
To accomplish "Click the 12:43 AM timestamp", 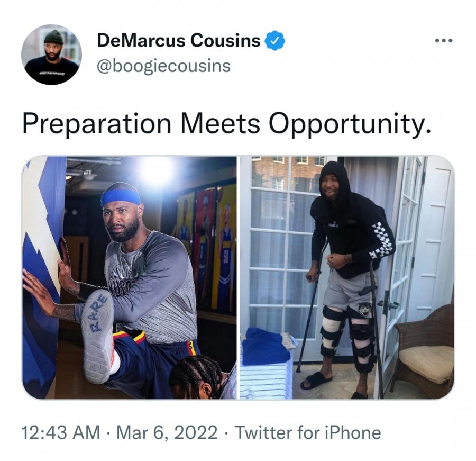I will pyautogui.click(x=61, y=432).
